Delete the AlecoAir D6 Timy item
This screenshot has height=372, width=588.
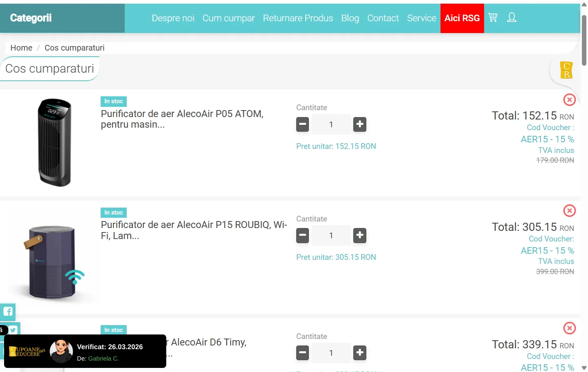coord(569,328)
